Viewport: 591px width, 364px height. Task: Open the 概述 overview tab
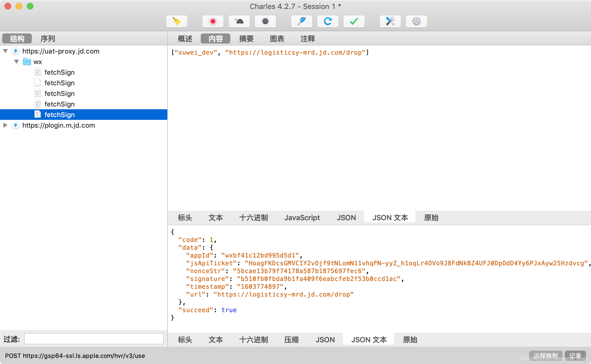click(185, 38)
